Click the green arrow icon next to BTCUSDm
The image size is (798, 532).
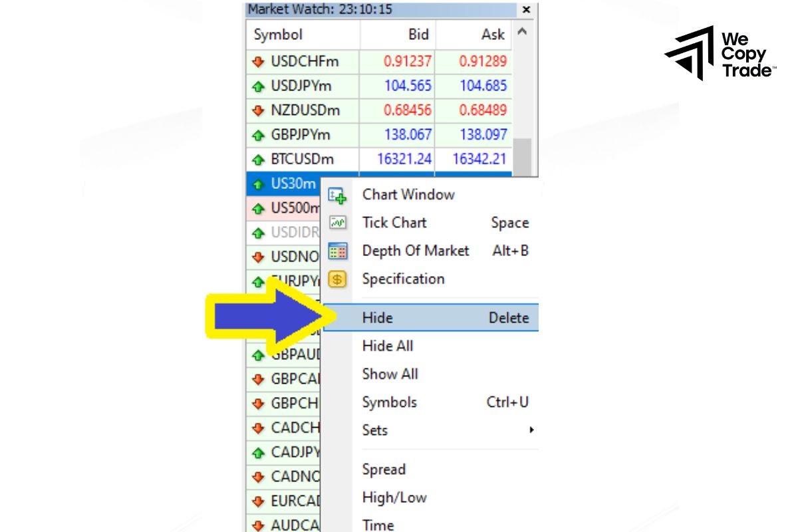(259, 159)
